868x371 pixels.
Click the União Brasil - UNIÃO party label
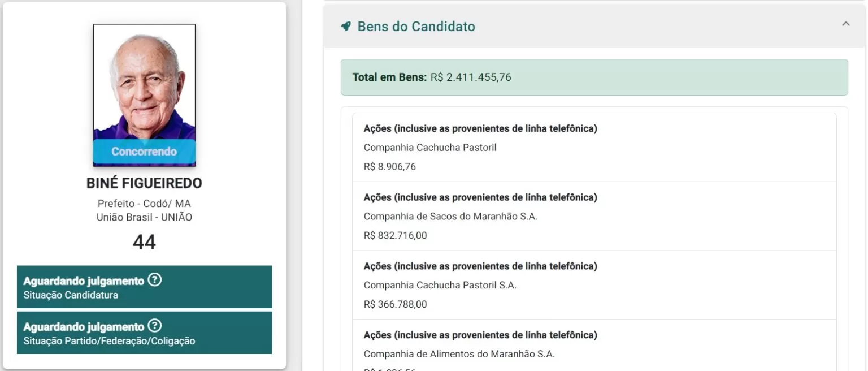pyautogui.click(x=144, y=217)
